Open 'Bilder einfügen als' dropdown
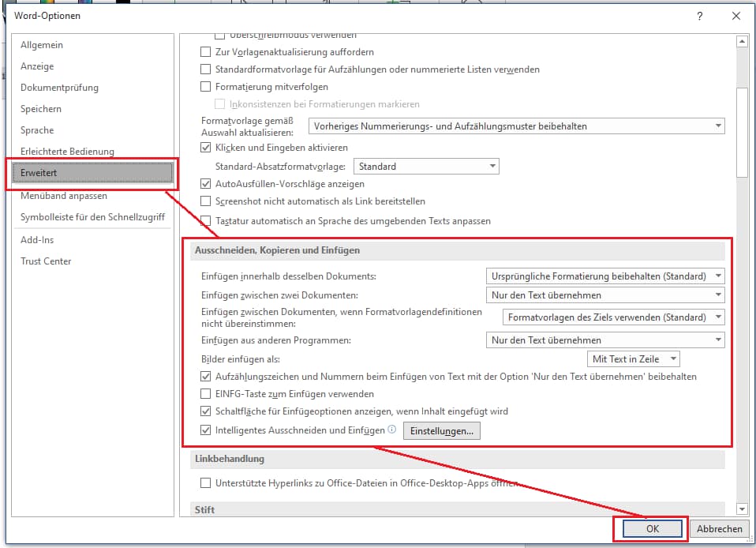The height and width of the screenshot is (548, 756). (x=634, y=359)
